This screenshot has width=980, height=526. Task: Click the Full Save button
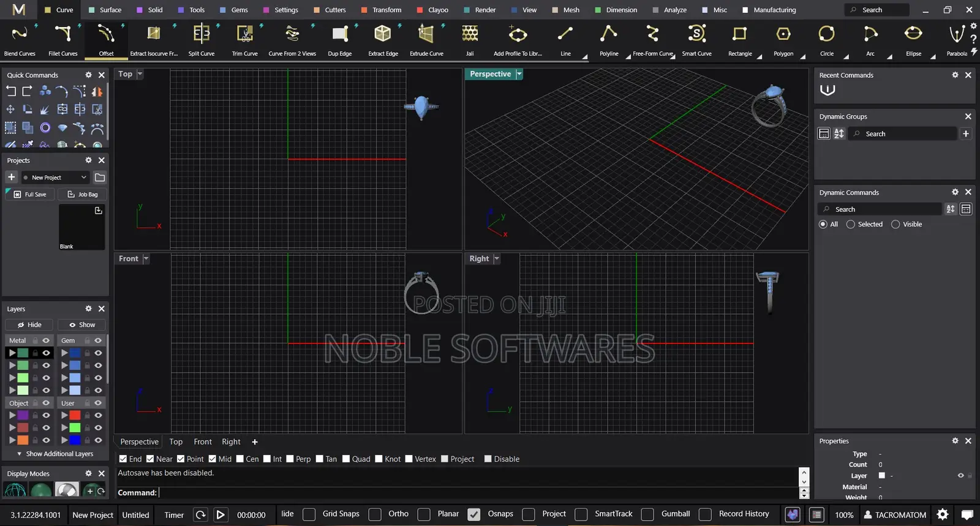click(30, 194)
